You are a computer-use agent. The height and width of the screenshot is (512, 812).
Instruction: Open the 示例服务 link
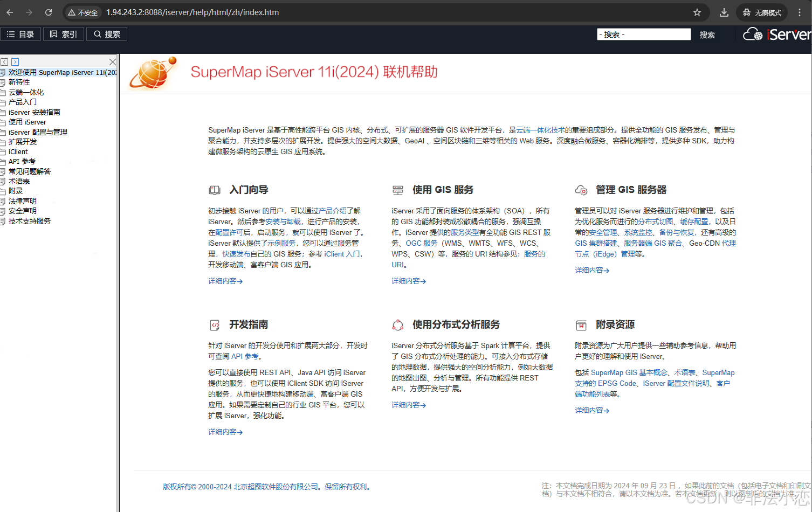(281, 243)
